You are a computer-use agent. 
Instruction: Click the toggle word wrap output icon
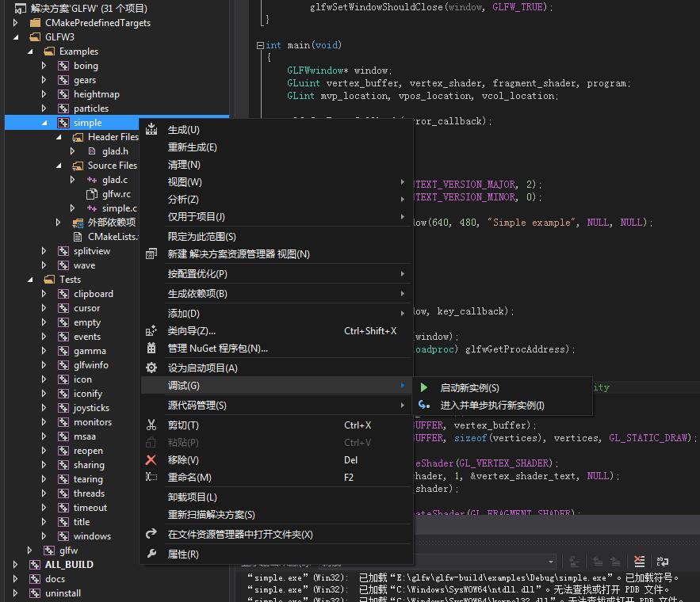click(663, 562)
